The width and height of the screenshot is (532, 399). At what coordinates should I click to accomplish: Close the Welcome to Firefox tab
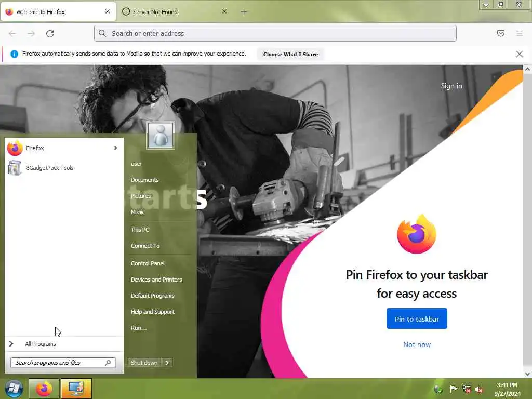click(x=108, y=11)
